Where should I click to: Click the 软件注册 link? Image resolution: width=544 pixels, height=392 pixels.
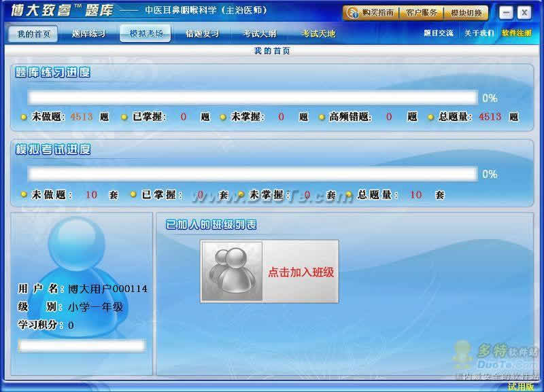click(517, 33)
